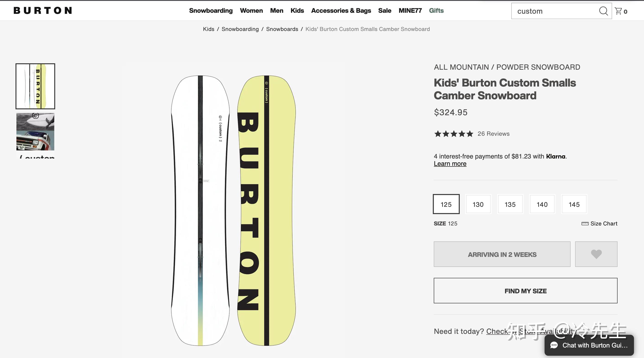Image resolution: width=644 pixels, height=358 pixels.
Task: Open the Gifts section
Action: (x=436, y=10)
